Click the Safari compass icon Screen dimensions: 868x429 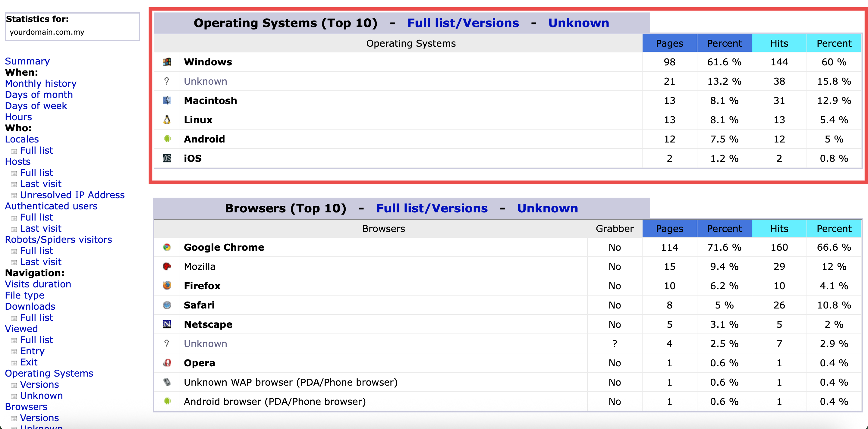(x=167, y=305)
